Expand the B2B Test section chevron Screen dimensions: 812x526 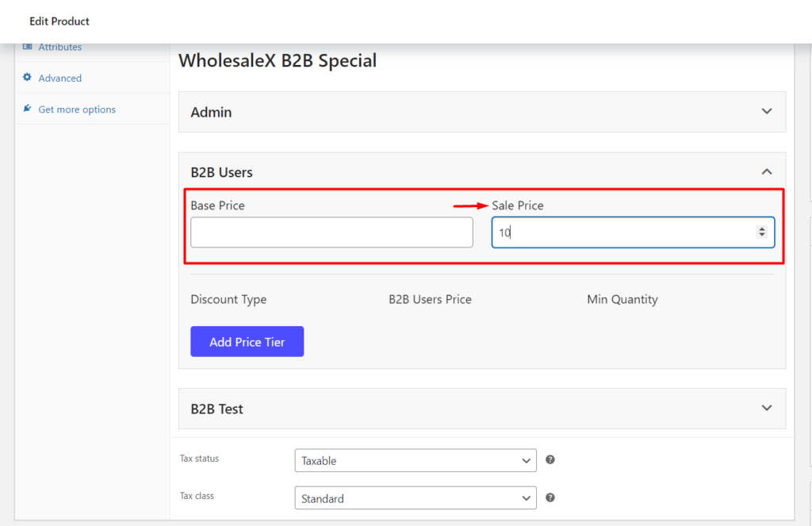coord(767,408)
